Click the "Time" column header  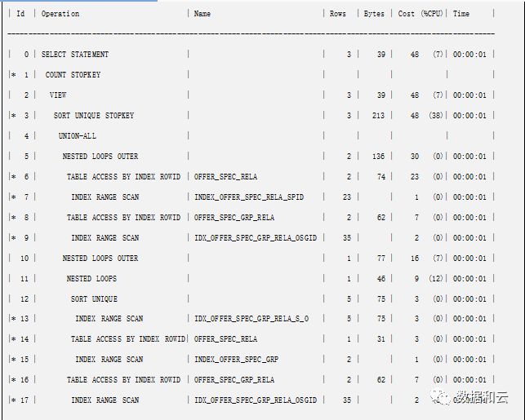coord(461,14)
